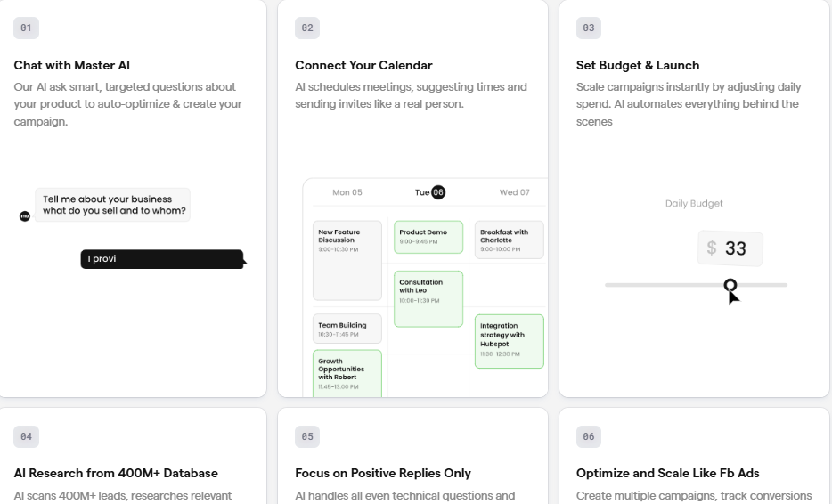
Task: Click the 05 step number badge
Action: 307,436
